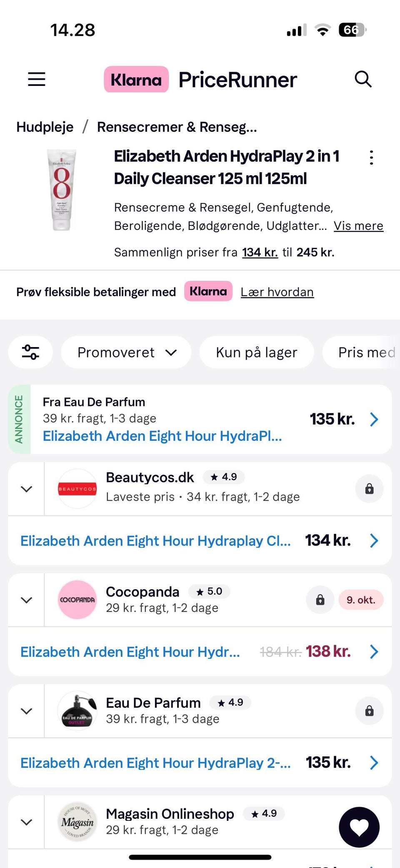Click the Vis mere link

coord(358,226)
